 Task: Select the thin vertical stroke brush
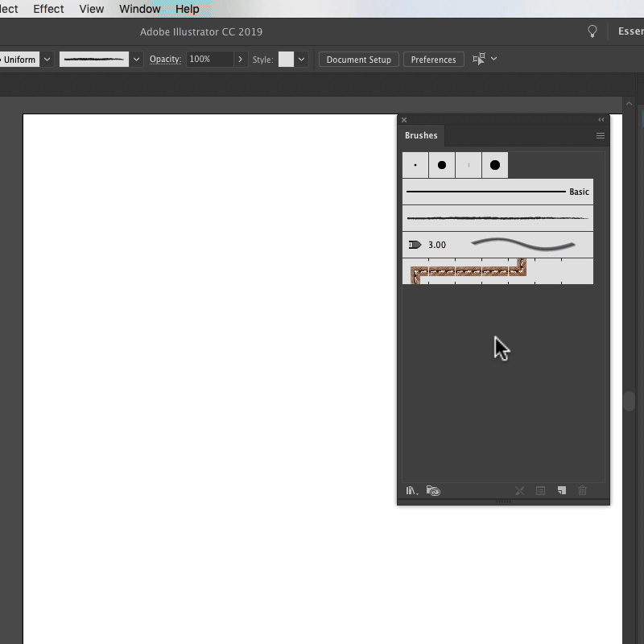coord(469,165)
